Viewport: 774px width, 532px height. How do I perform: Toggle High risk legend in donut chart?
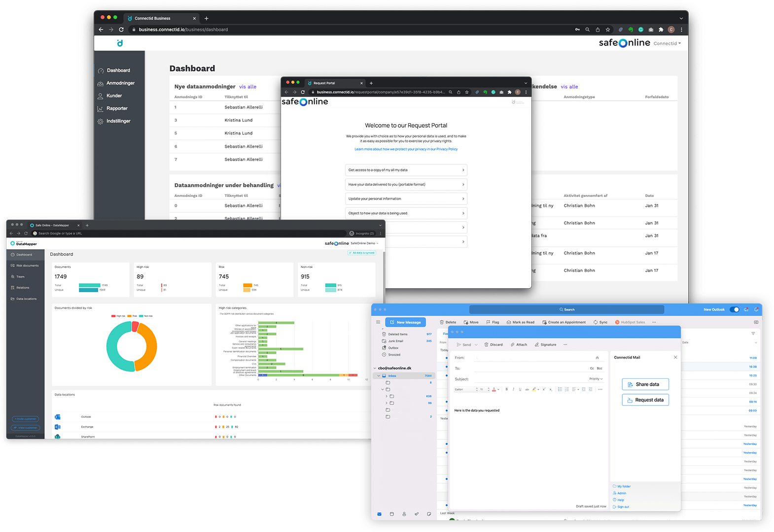coord(118,316)
